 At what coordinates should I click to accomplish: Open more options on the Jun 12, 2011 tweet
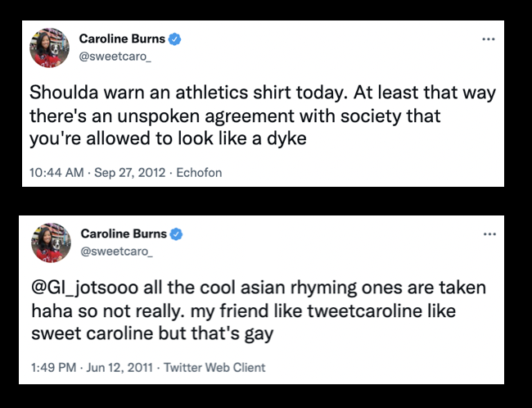pyautogui.click(x=489, y=234)
